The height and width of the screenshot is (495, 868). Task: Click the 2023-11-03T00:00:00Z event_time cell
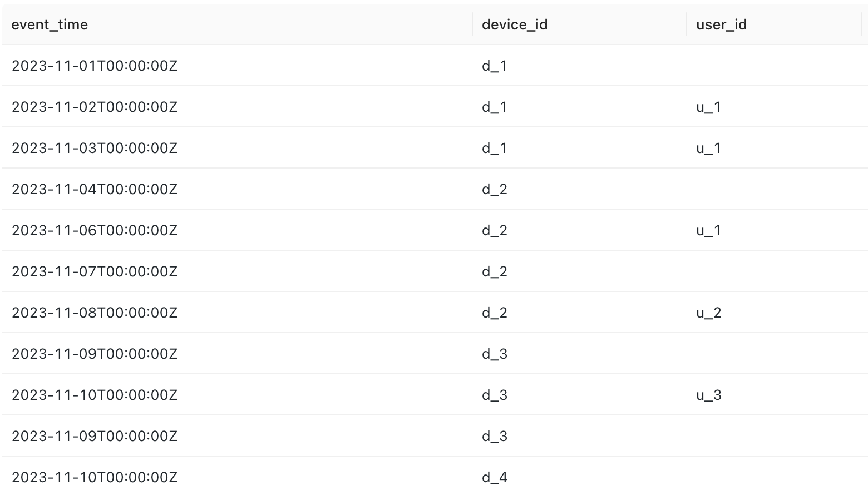(x=95, y=148)
